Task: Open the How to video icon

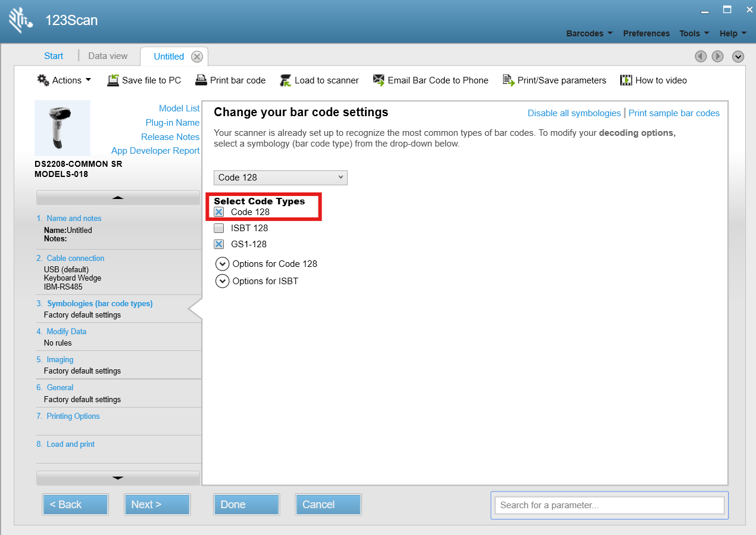Action: tap(626, 80)
